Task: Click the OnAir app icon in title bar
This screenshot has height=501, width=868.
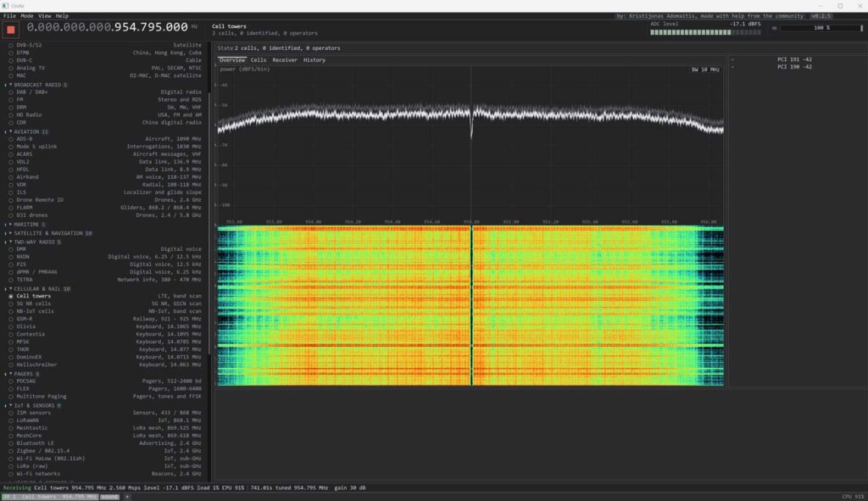Action: click(5, 6)
